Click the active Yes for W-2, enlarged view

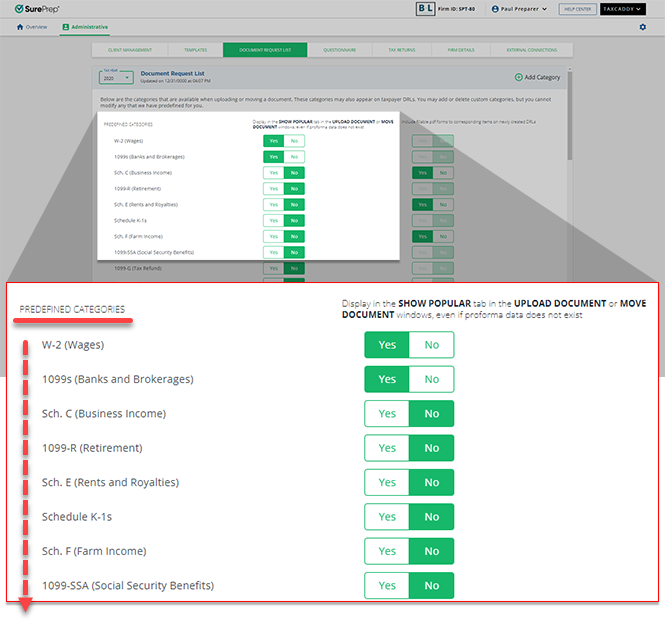click(387, 345)
